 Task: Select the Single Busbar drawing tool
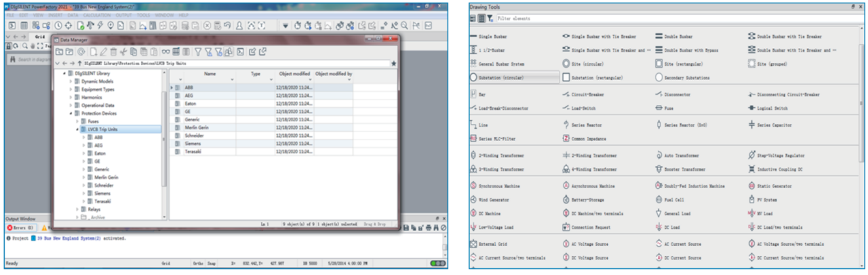pyautogui.click(x=488, y=36)
